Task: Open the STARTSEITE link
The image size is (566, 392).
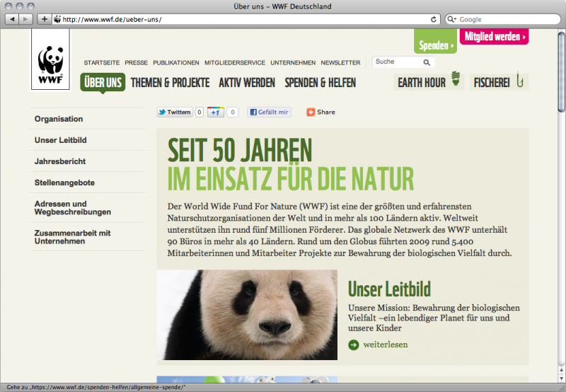Action: (x=102, y=63)
